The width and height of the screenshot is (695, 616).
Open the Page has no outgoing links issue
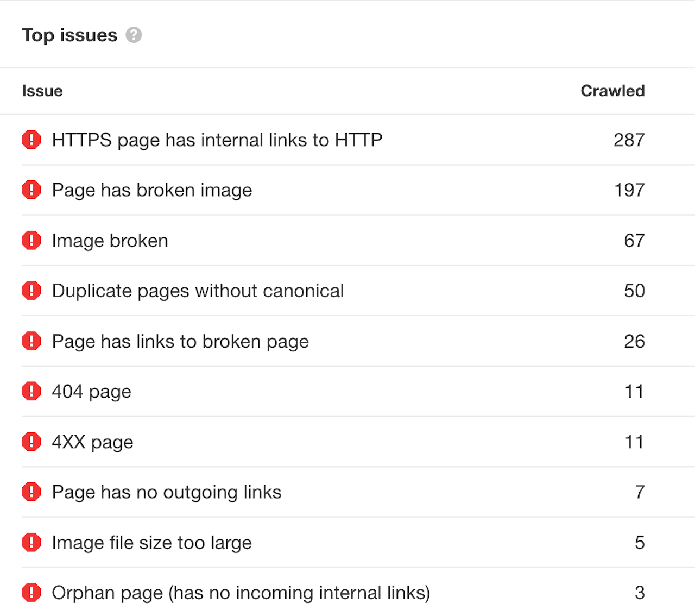click(166, 492)
